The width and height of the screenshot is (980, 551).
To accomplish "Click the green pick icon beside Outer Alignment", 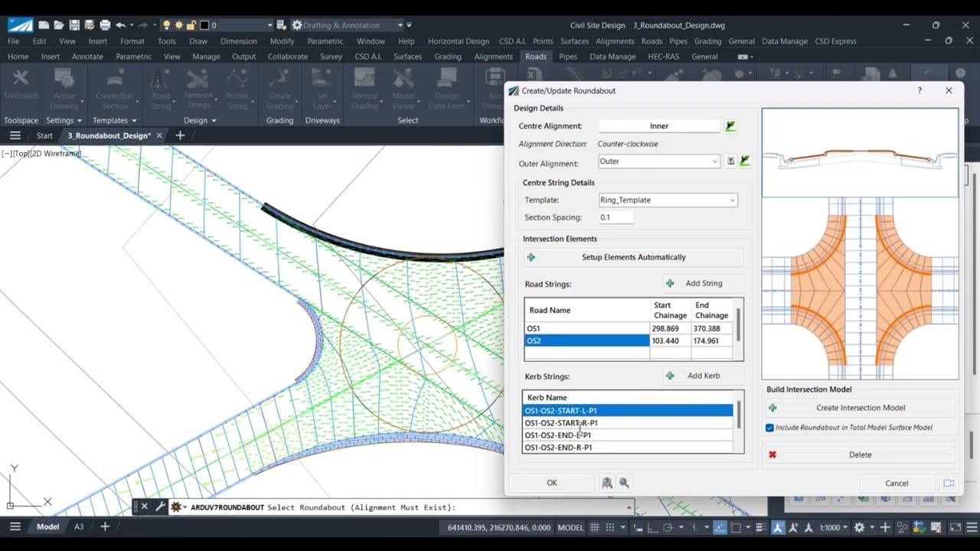I will click(x=745, y=161).
